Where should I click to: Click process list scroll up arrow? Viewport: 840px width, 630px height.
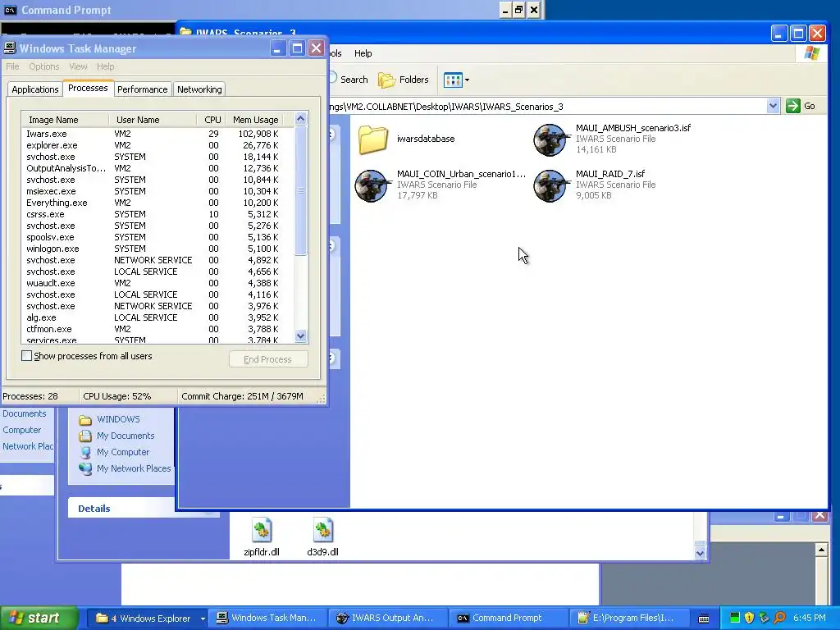[300, 118]
